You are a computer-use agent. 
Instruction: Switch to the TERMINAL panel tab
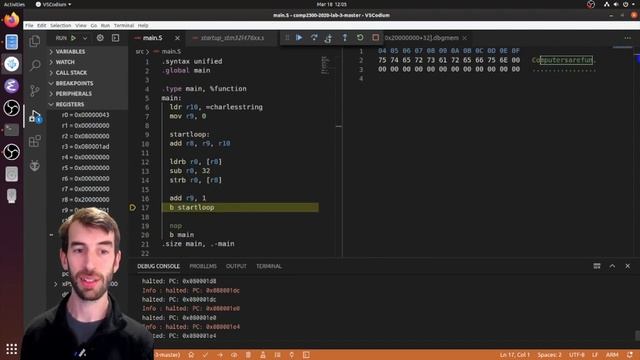269,266
